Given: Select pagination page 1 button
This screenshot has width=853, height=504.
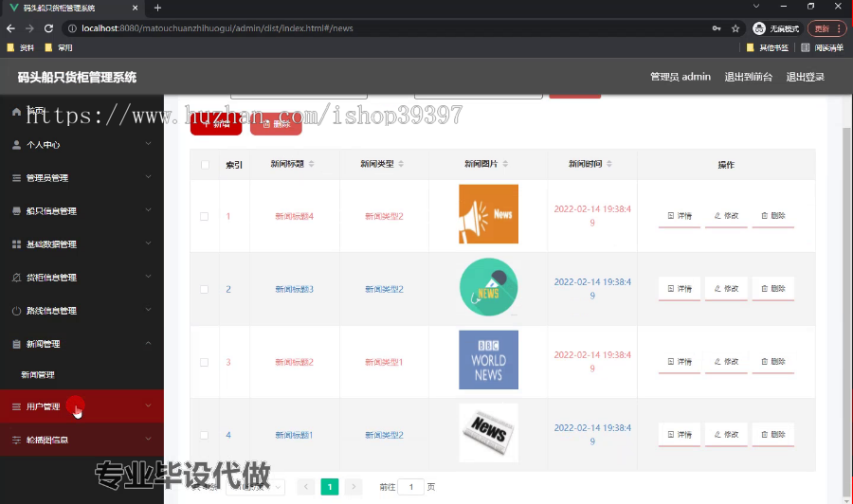Looking at the screenshot, I should point(330,487).
